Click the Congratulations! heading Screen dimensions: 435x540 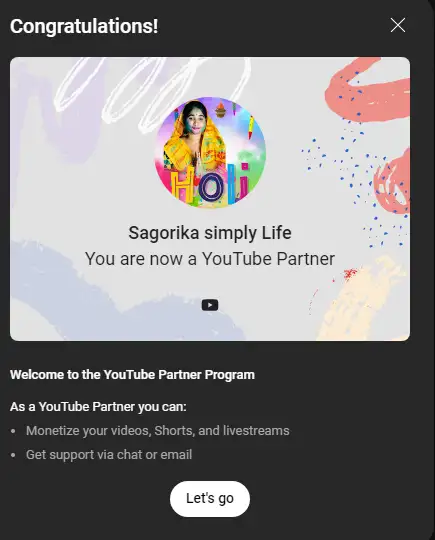[84, 26]
